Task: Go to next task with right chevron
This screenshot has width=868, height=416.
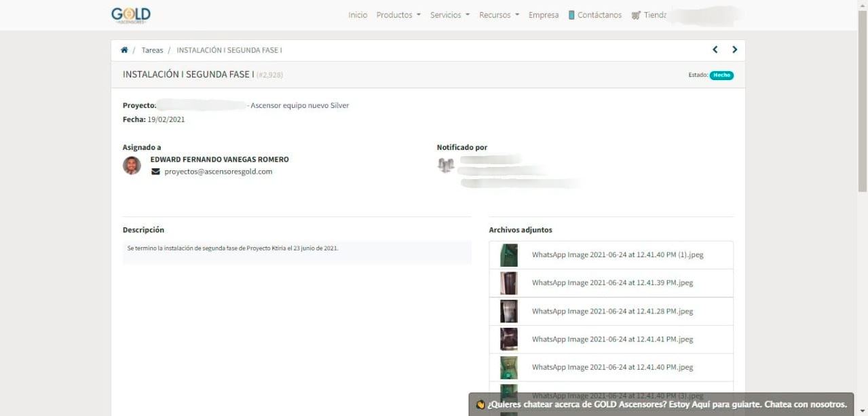Action: point(734,50)
